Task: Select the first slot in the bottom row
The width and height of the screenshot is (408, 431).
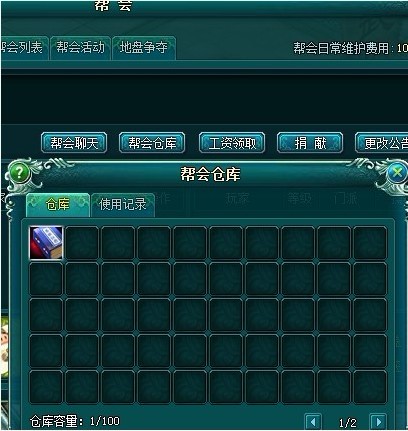Action: tap(46, 387)
